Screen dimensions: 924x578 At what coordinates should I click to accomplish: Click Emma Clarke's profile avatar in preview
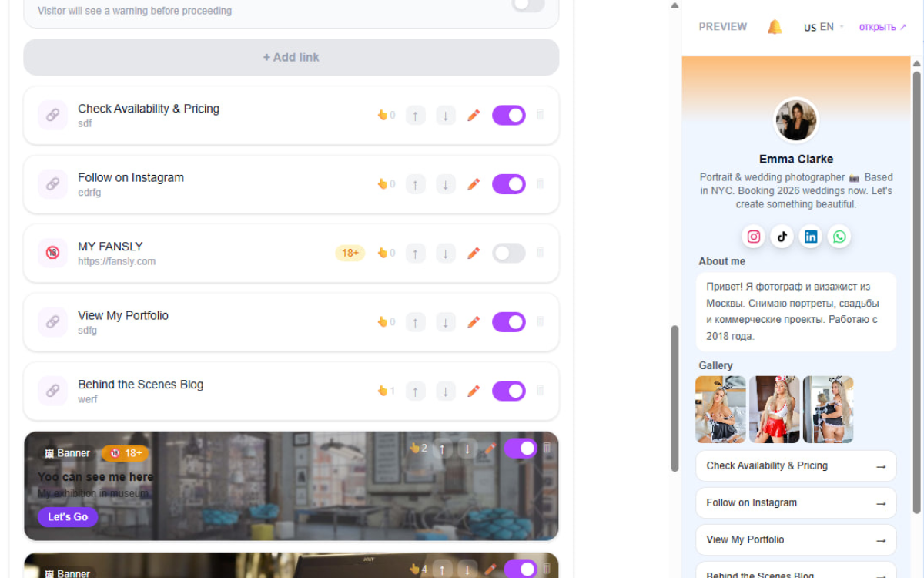tap(796, 120)
